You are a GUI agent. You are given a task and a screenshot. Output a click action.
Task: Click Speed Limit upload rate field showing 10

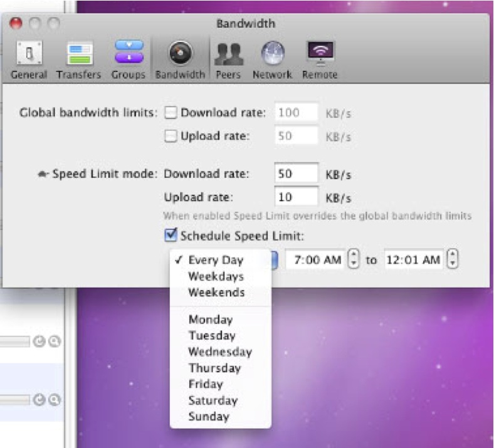pyautogui.click(x=296, y=197)
